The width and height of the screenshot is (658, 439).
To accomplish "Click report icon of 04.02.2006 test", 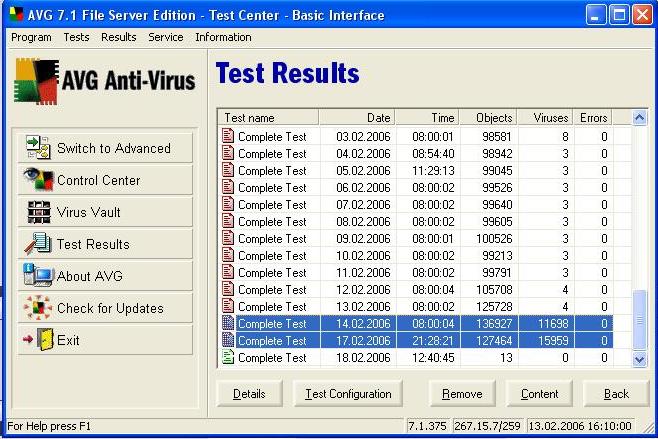I will (x=228, y=153).
